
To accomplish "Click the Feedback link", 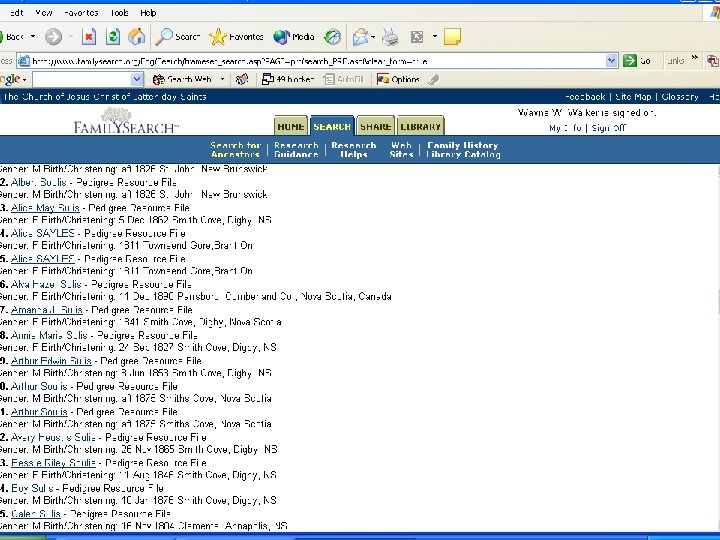I will click(x=585, y=97).
